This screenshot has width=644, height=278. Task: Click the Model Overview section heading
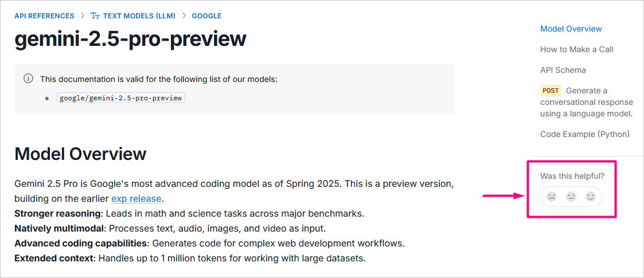[x=80, y=154]
